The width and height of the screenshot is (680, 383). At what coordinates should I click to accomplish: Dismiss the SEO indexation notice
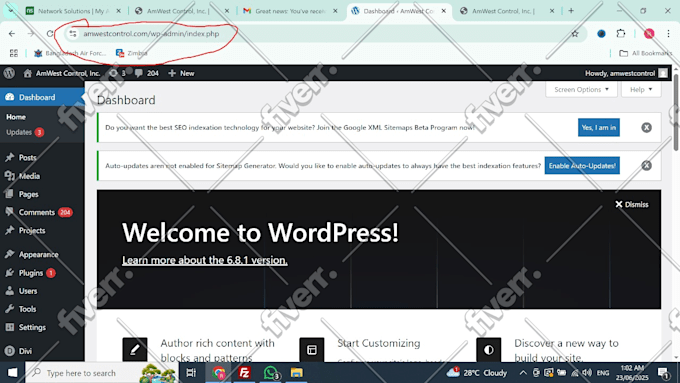646,128
